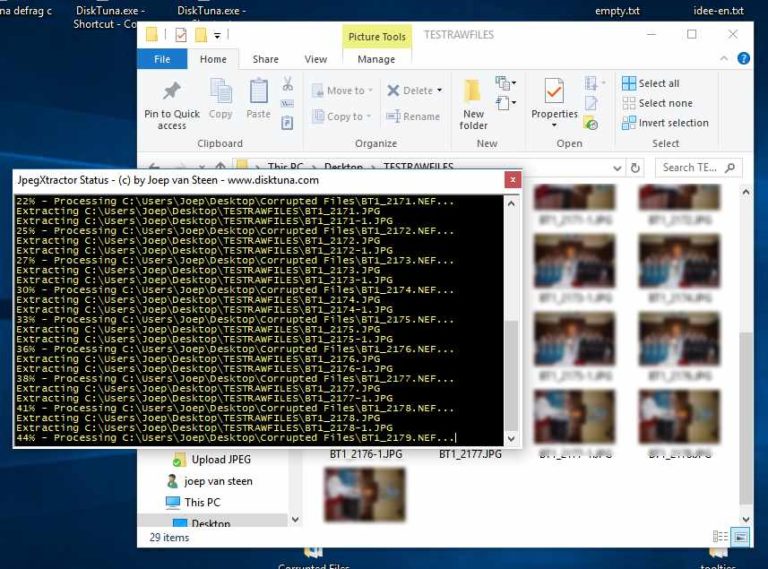
Task: Open Customize Quick Access Toolbar dropdown
Action: (x=217, y=35)
